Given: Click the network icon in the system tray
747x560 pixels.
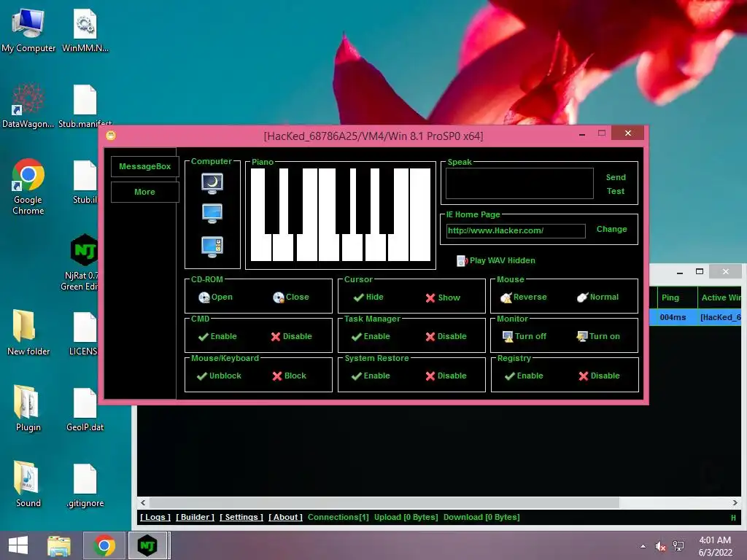Looking at the screenshot, I should [x=678, y=546].
